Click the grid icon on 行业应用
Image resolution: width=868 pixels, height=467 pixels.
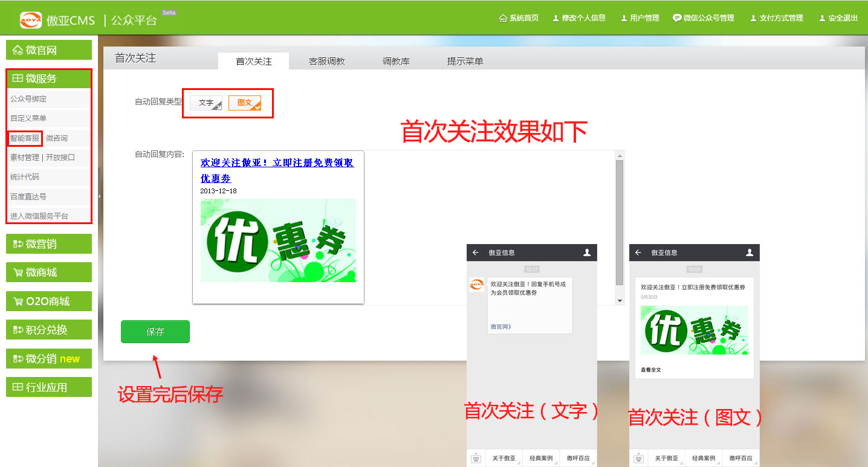pos(18,387)
